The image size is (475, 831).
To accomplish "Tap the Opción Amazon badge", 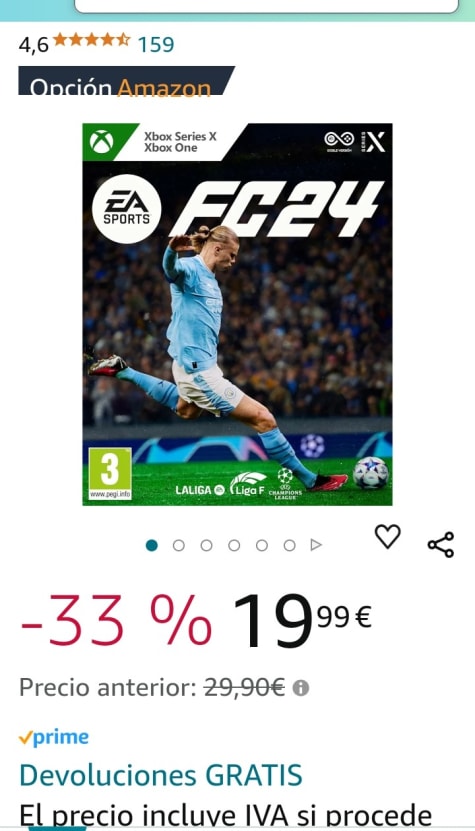I will click(126, 81).
